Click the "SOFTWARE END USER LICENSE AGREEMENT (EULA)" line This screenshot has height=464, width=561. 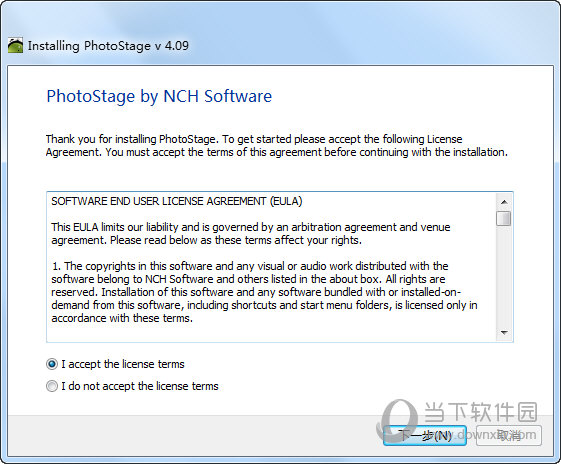click(177, 201)
